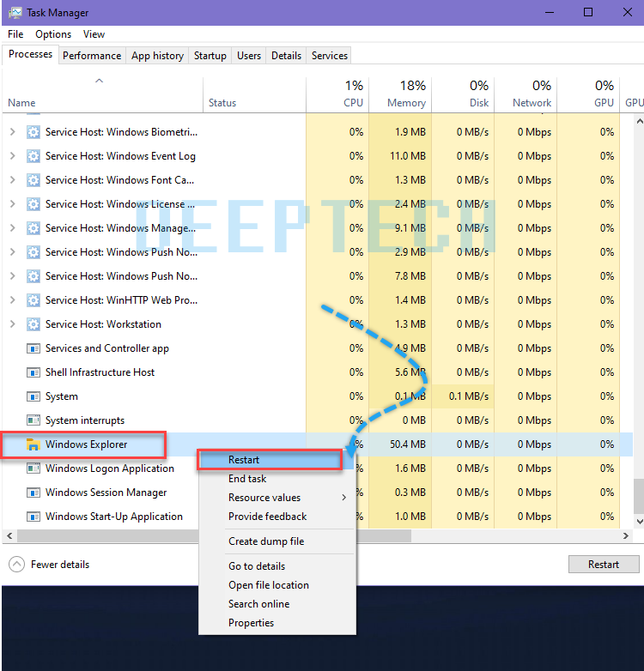Collapse view with Fewer details arrow icon
This screenshot has width=644, height=671.
click(16, 564)
